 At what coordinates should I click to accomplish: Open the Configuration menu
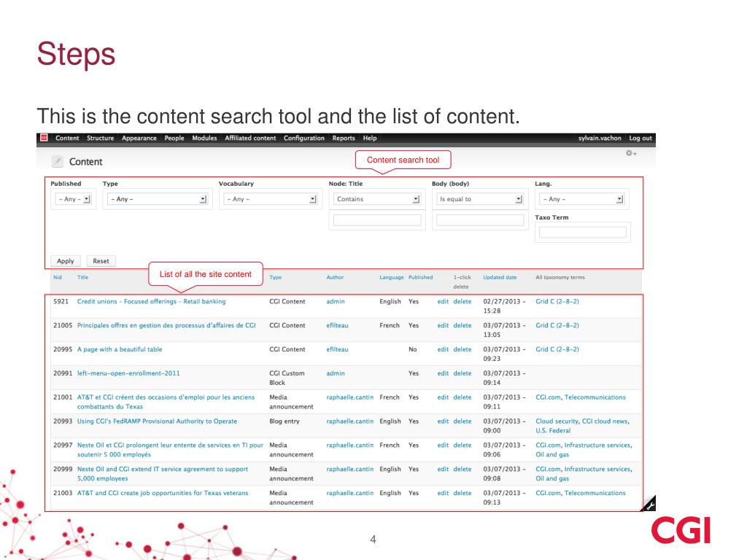(x=304, y=138)
